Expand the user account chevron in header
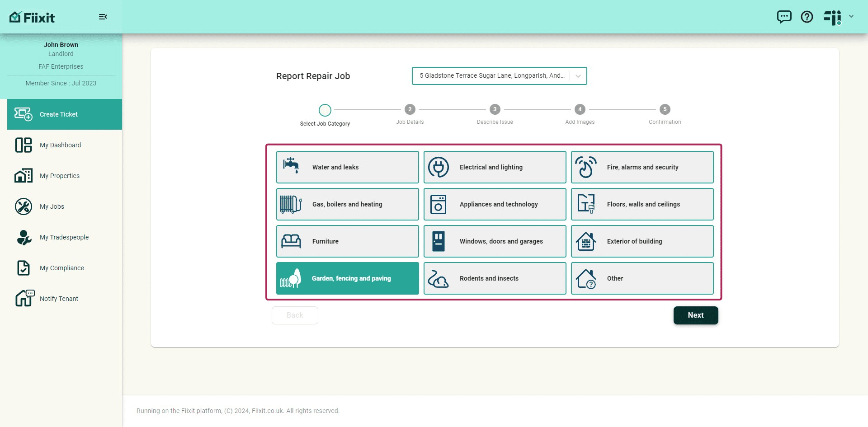The image size is (868, 427). 851,17
